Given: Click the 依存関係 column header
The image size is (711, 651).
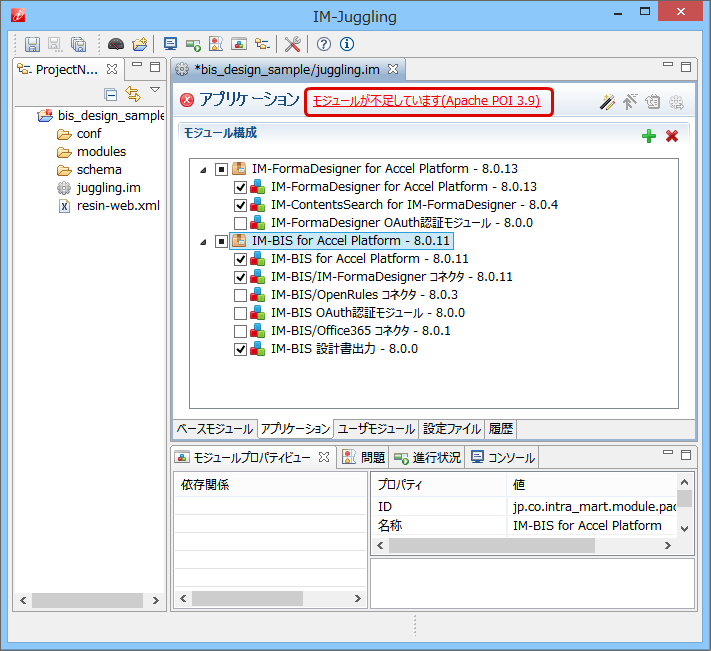Looking at the screenshot, I should tap(270, 485).
